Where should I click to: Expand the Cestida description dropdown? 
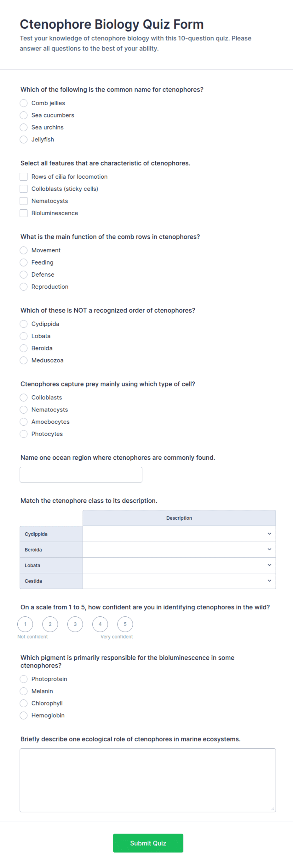(179, 581)
